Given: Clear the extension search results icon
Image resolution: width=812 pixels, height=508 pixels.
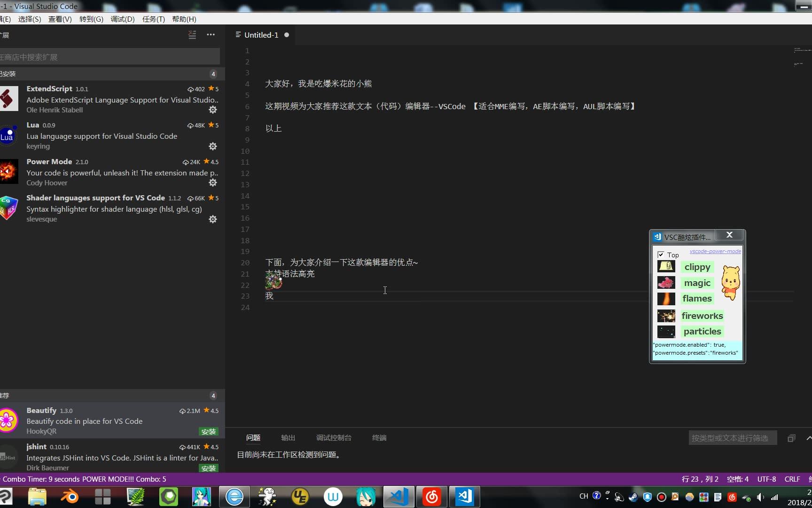Looking at the screenshot, I should (x=192, y=35).
